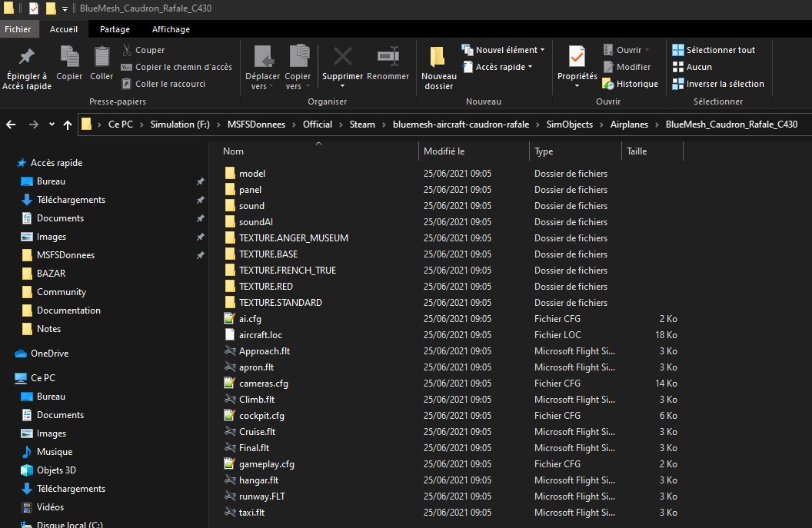The width and height of the screenshot is (812, 528).
Task: Expand breadcrumb arrow after Ce PC
Action: [x=141, y=125]
